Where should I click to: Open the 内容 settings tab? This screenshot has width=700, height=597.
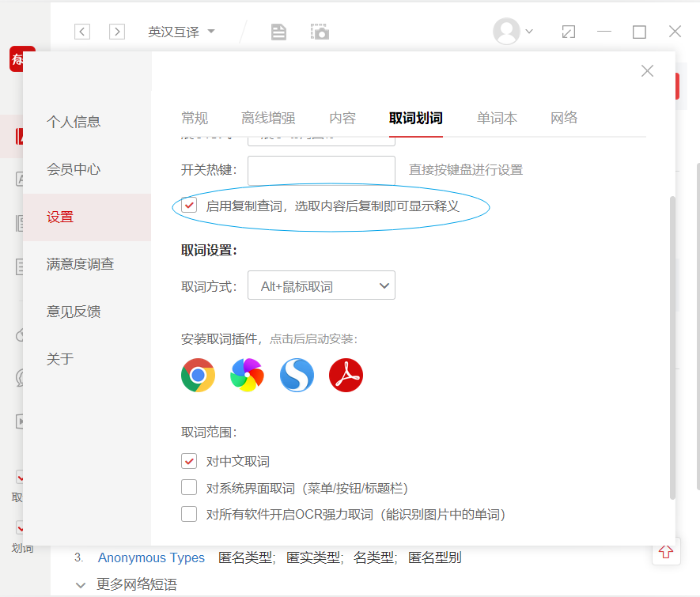(x=342, y=118)
